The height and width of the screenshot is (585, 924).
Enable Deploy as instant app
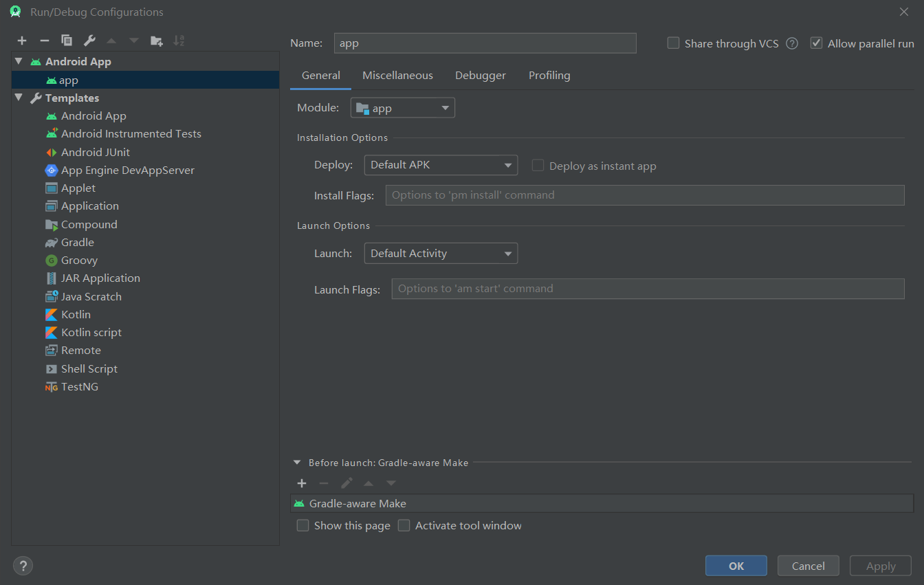pos(538,166)
